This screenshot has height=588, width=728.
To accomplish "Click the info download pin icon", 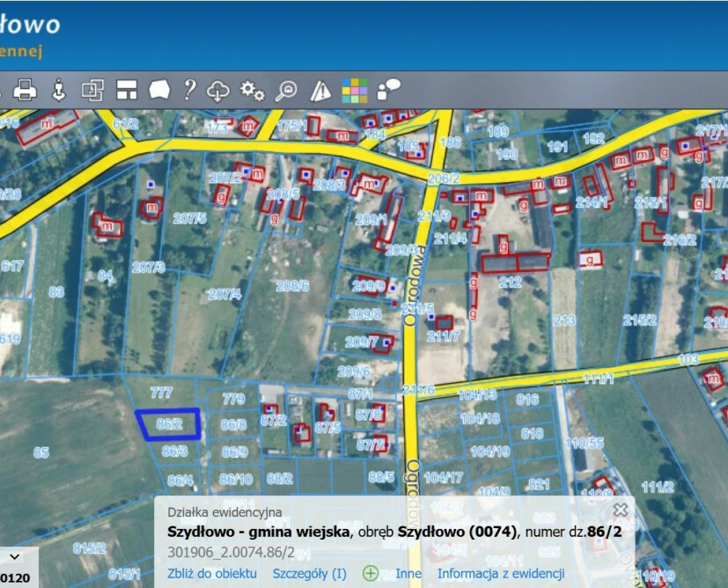I will 58,90.
